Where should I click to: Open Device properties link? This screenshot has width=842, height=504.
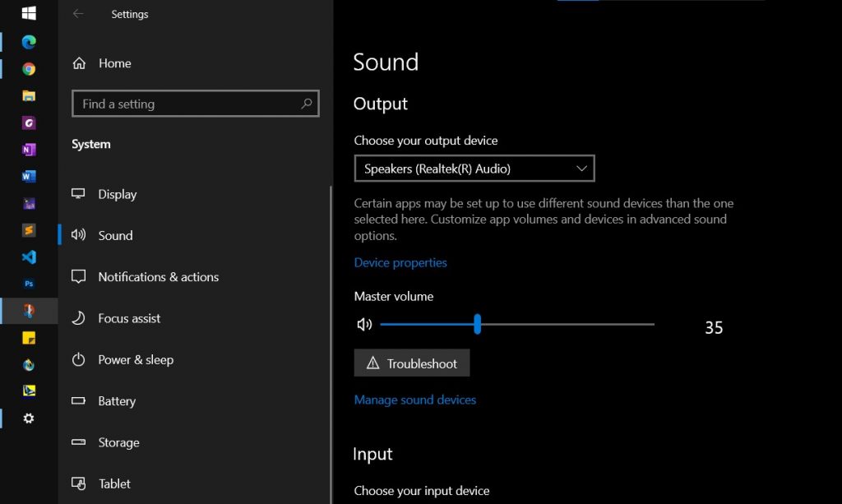click(x=400, y=262)
